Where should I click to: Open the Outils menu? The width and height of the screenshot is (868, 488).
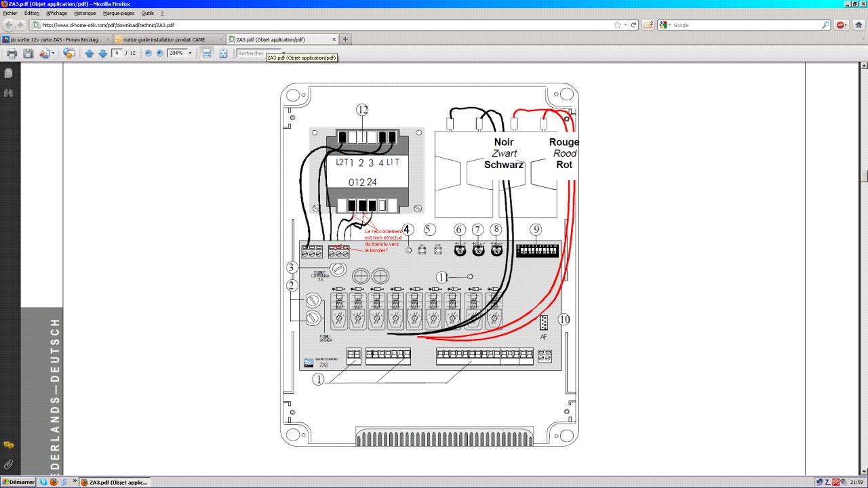pos(148,13)
